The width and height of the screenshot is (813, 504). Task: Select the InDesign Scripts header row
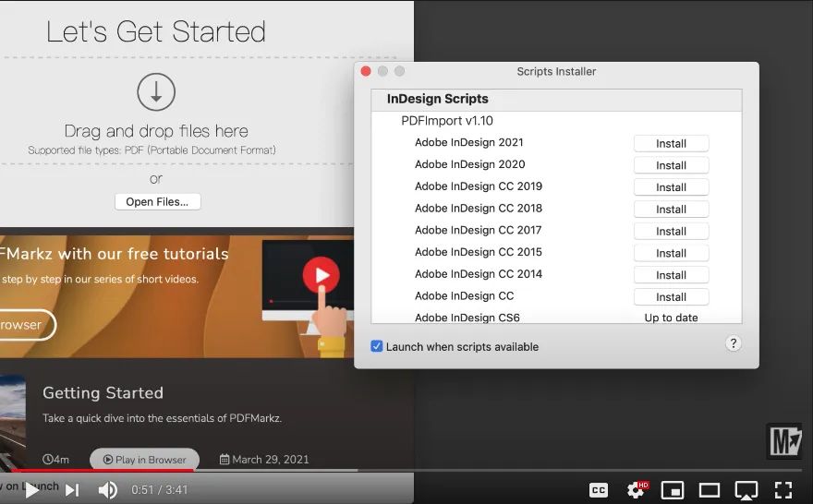(556, 99)
